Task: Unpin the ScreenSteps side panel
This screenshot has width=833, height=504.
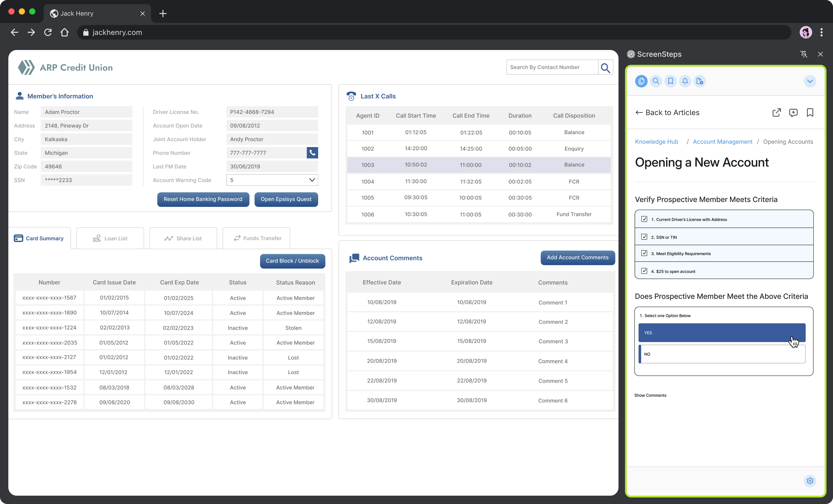Action: (x=804, y=54)
